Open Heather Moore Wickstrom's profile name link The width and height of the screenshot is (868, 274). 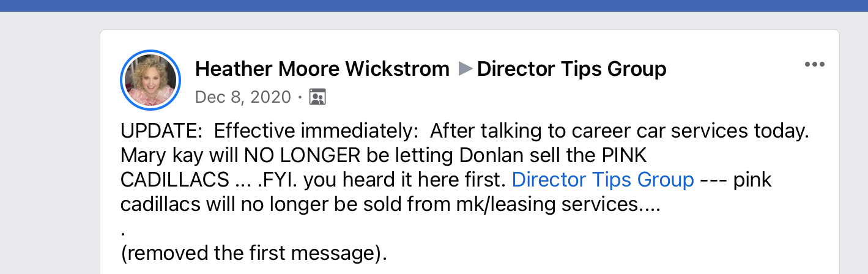coord(322,69)
